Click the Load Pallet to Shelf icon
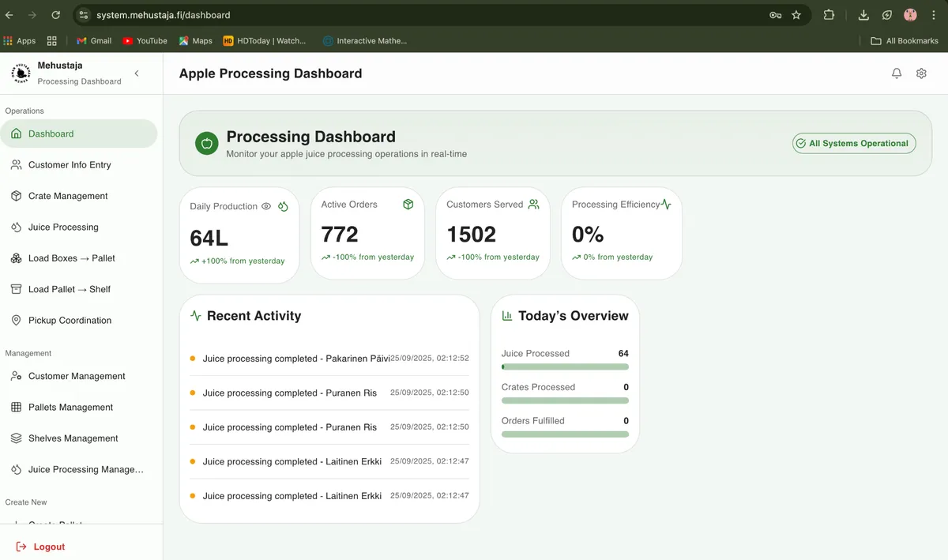Viewport: 948px width, 560px height. pos(16,289)
